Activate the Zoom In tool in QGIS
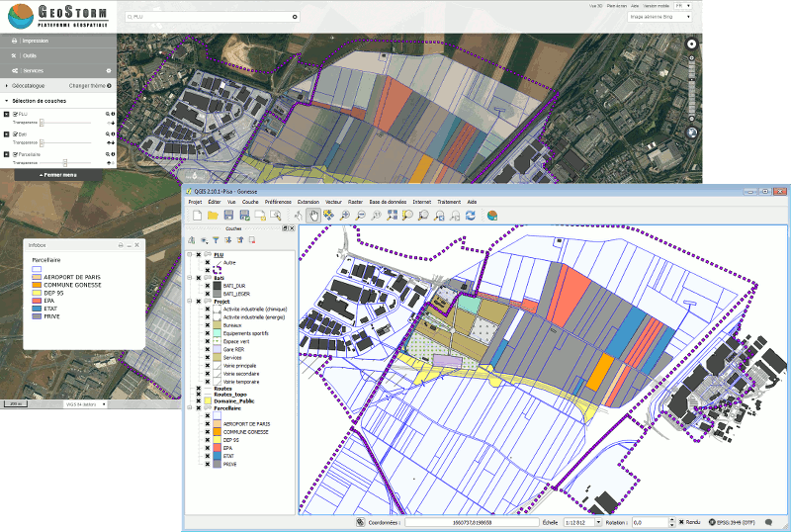This screenshot has height=532, width=791. pyautogui.click(x=344, y=216)
